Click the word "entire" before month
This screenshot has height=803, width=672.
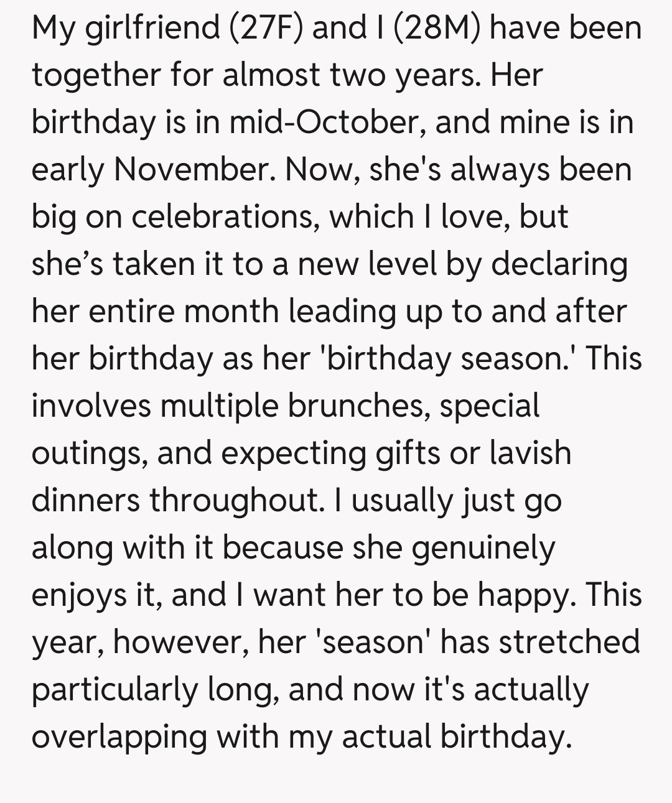[x=131, y=311]
